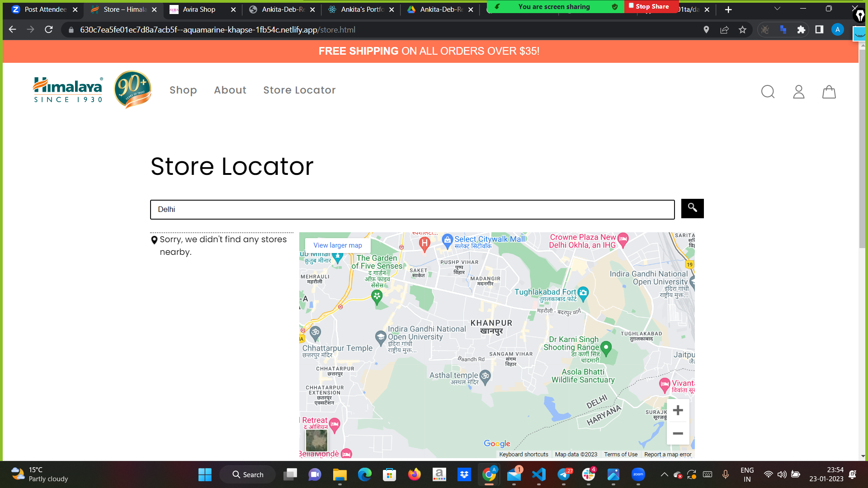Zoom out on the map

point(678,433)
